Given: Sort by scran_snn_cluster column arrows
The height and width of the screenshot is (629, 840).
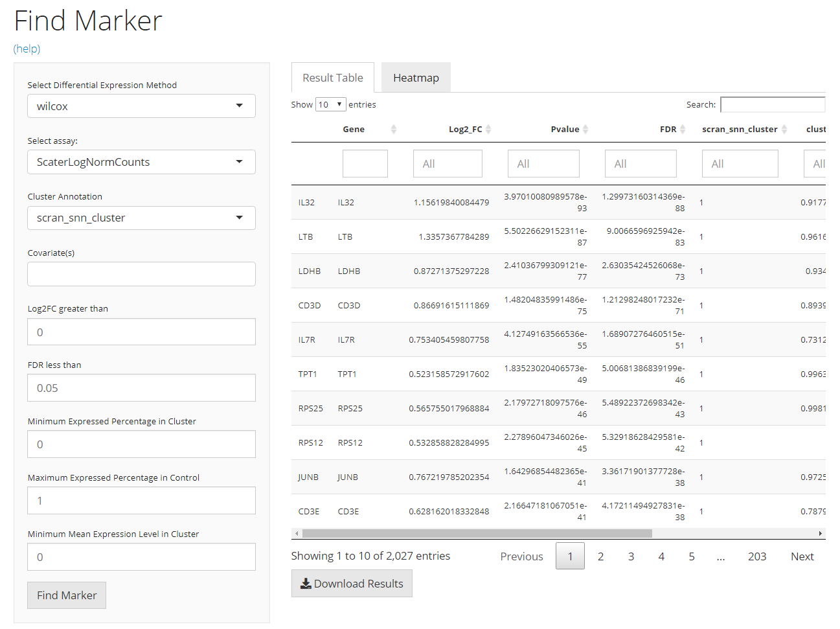Looking at the screenshot, I should pos(784,130).
